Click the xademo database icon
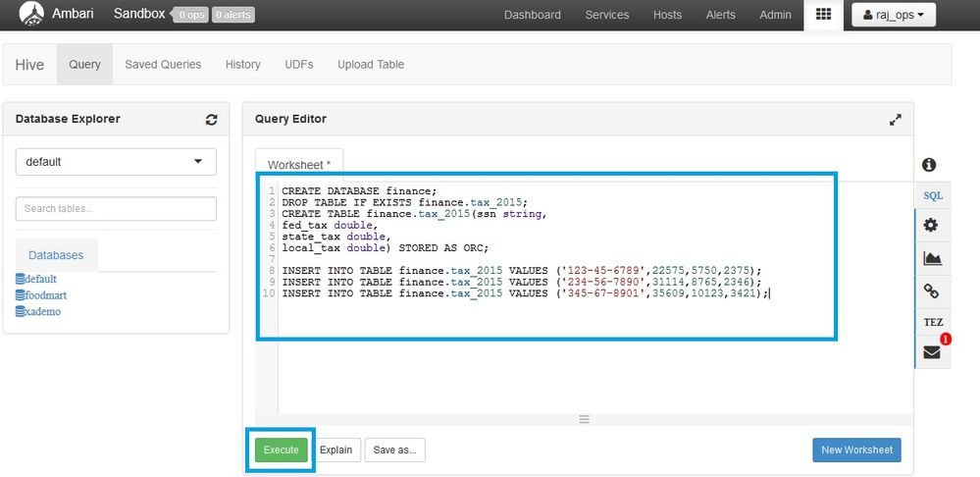 pos(20,311)
